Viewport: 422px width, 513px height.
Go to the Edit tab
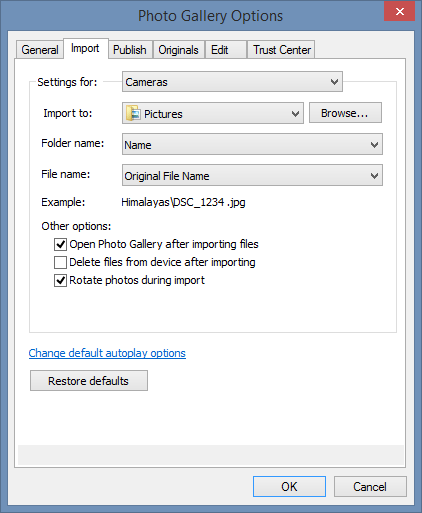coord(226,50)
